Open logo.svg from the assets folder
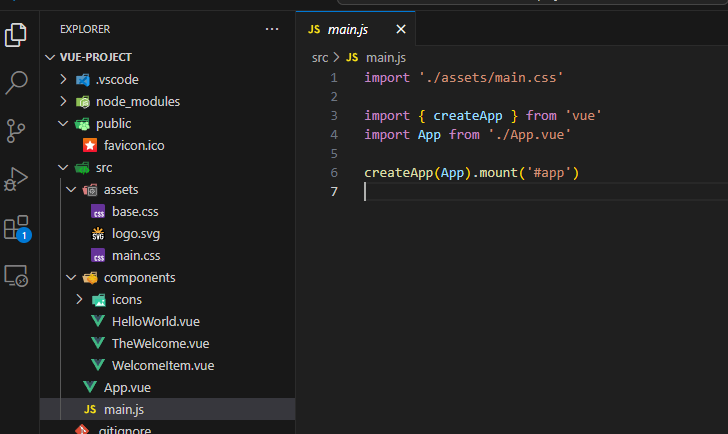The width and height of the screenshot is (728, 434). [x=136, y=233]
